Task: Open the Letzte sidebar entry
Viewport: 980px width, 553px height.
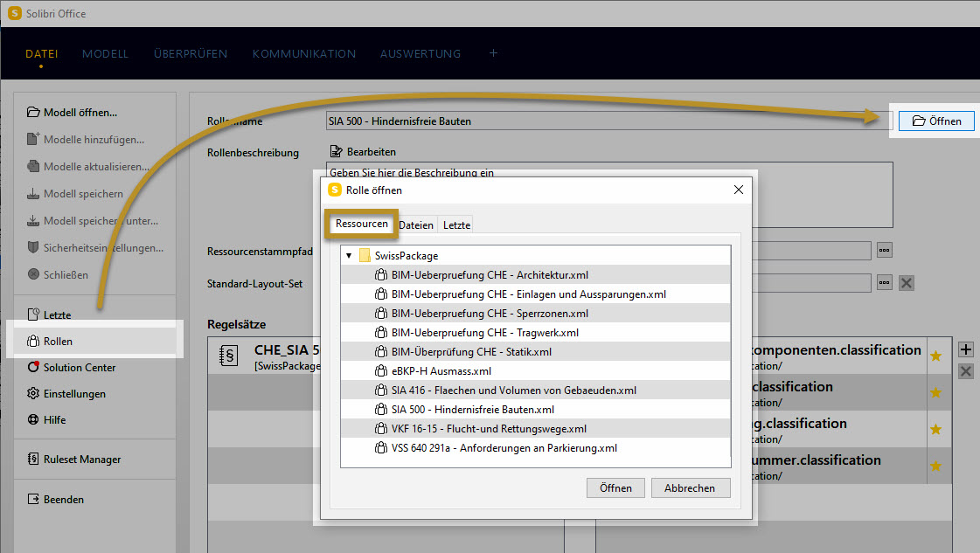Action: pos(49,315)
